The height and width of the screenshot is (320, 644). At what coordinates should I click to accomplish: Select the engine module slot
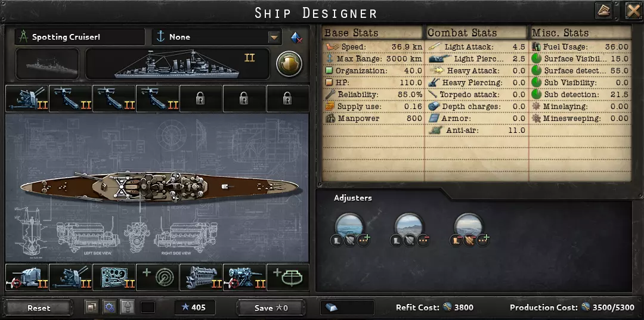point(200,277)
